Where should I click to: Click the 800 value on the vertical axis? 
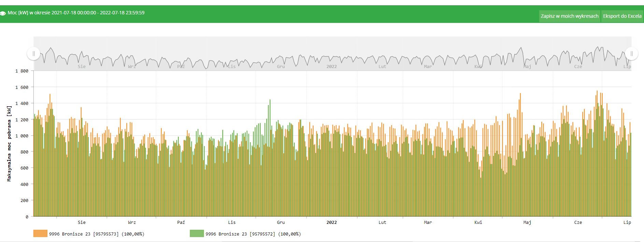pyautogui.click(x=25, y=152)
